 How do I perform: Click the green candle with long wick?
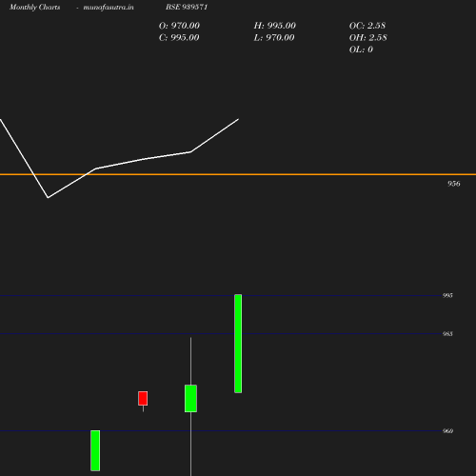[190, 399]
